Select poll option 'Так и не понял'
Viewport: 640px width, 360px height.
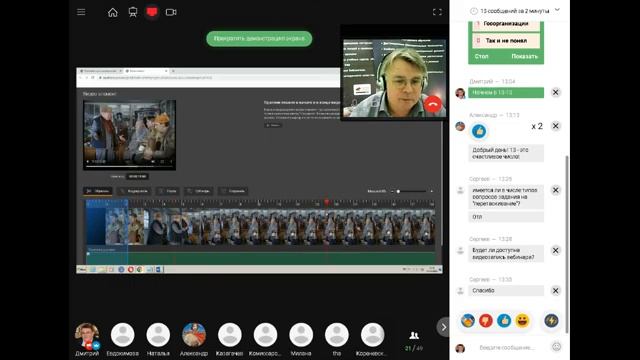click(x=506, y=40)
